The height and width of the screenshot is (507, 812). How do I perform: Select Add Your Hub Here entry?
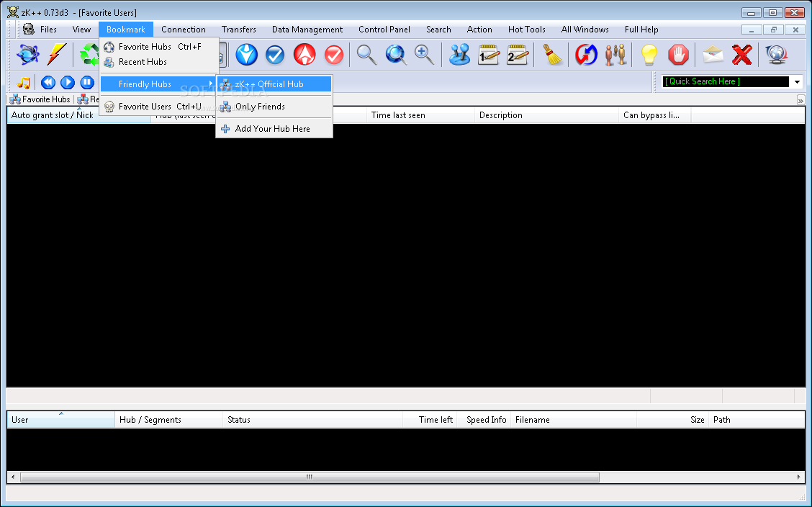click(274, 128)
